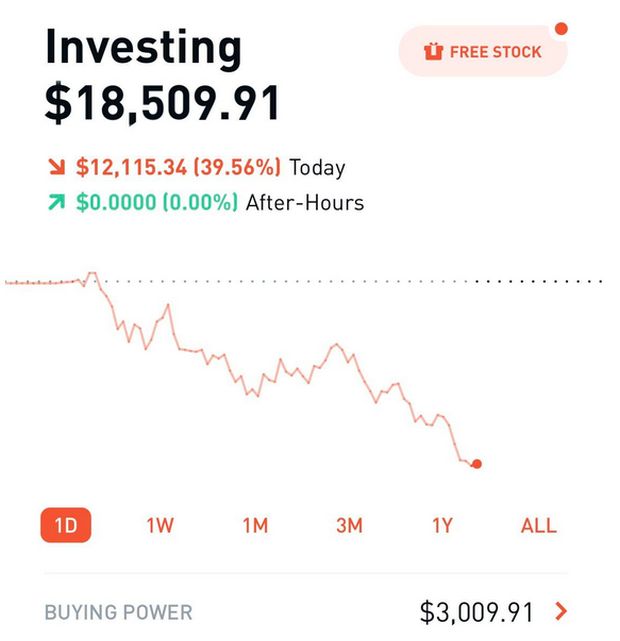Tap the gift box icon

pyautogui.click(x=433, y=52)
